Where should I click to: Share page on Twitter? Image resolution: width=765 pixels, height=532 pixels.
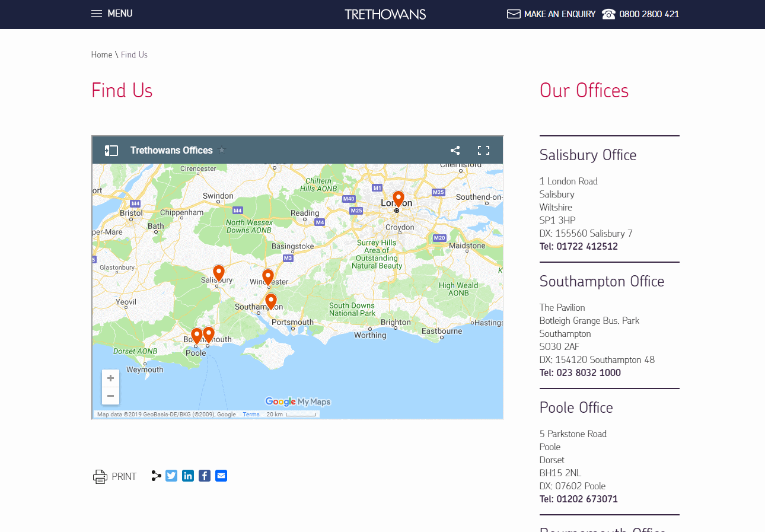(171, 476)
